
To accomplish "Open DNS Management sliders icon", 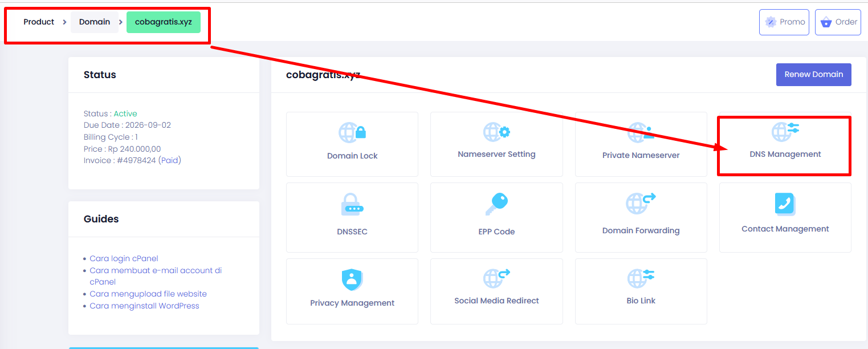I will coord(785,131).
